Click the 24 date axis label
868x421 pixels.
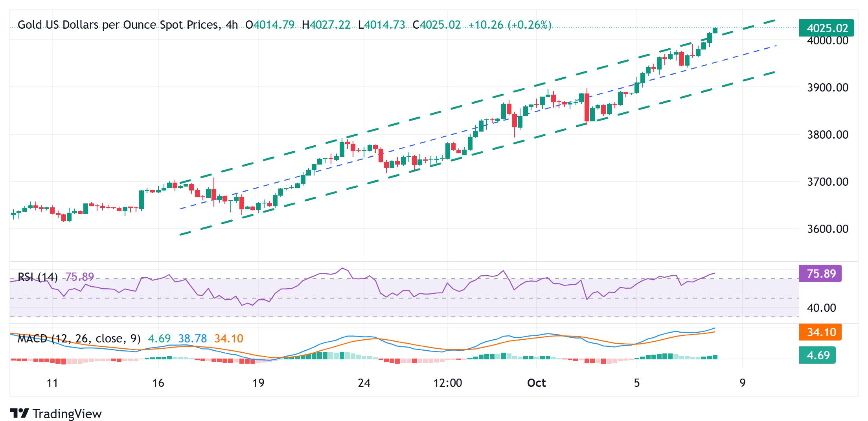coord(364,383)
